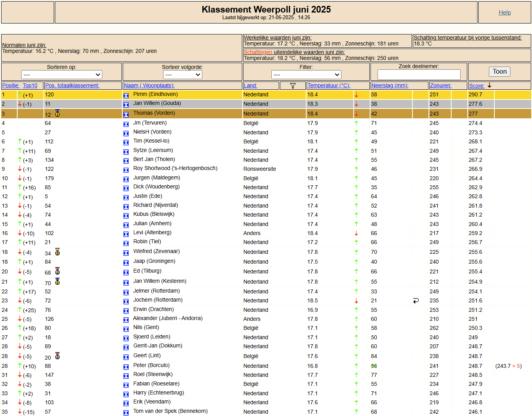Open the Filter dropdown
Image resolution: width=532 pixels, height=416 pixels.
click(306, 74)
